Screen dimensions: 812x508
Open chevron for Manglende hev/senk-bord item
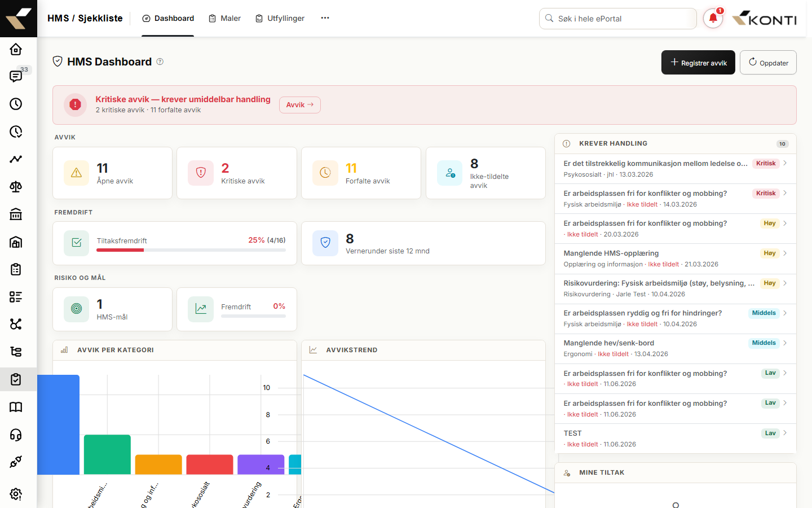click(x=785, y=343)
